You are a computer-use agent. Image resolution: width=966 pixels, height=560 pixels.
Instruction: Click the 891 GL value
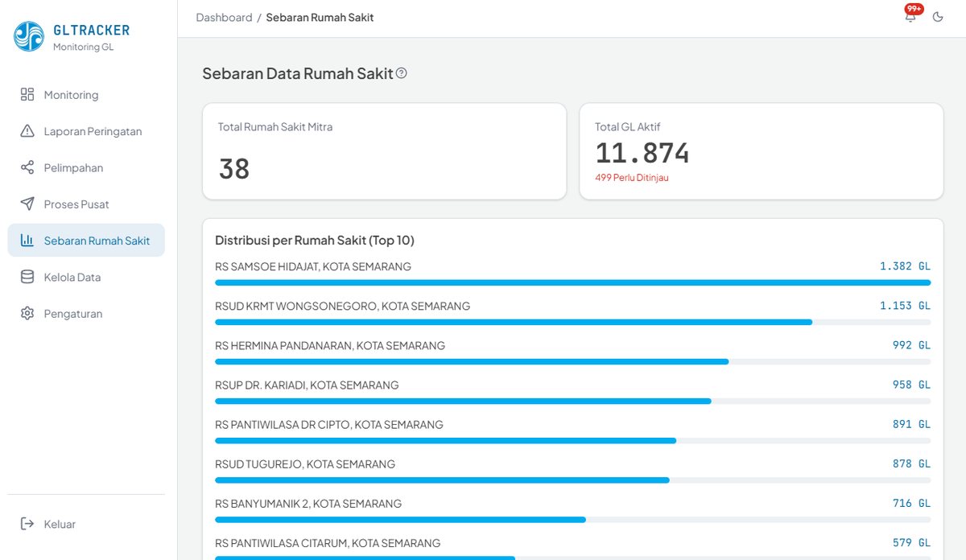(x=911, y=424)
